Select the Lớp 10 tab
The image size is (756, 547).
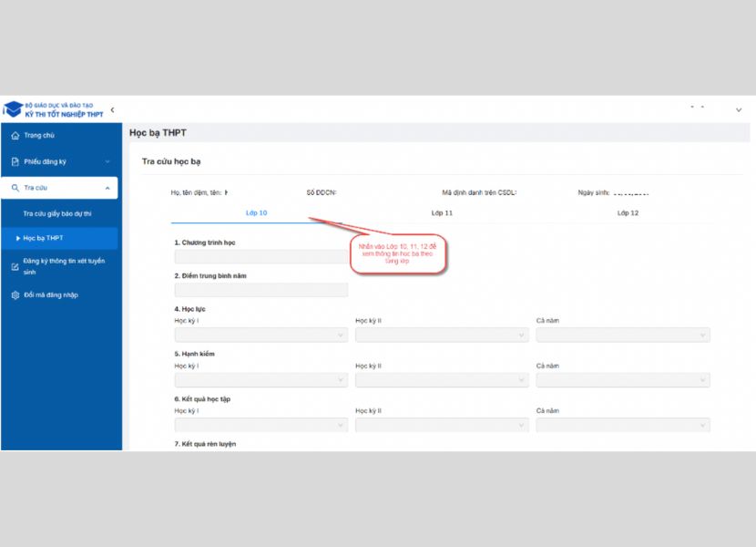coord(257,212)
